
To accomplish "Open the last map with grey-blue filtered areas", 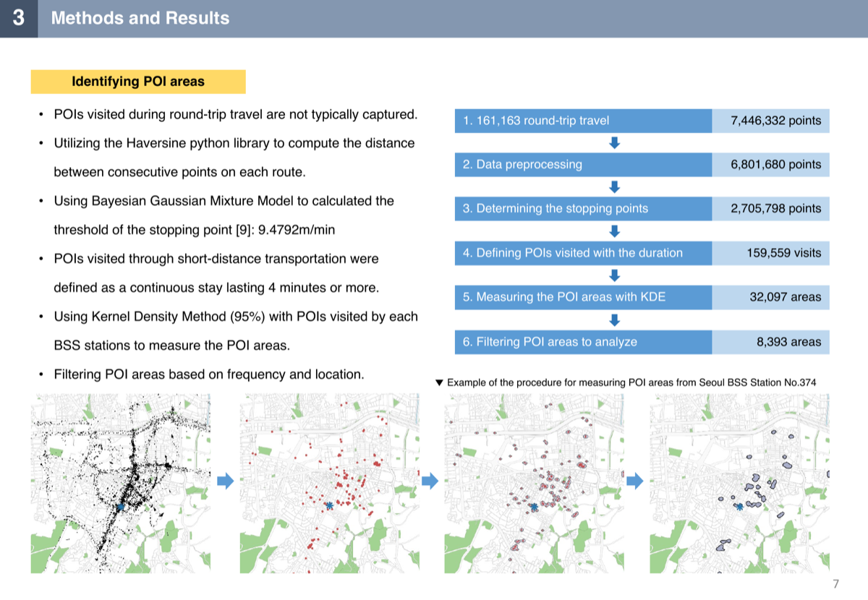I will pyautogui.click(x=739, y=483).
